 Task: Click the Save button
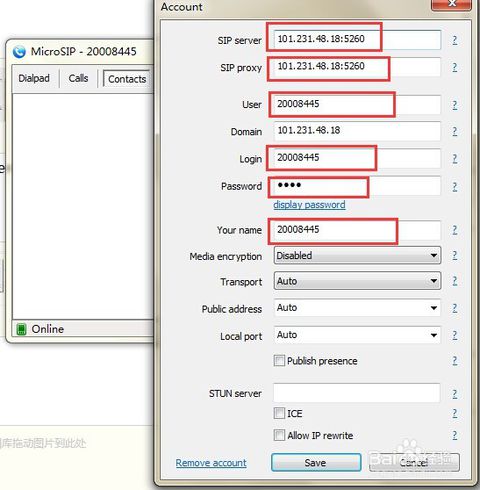point(316,462)
